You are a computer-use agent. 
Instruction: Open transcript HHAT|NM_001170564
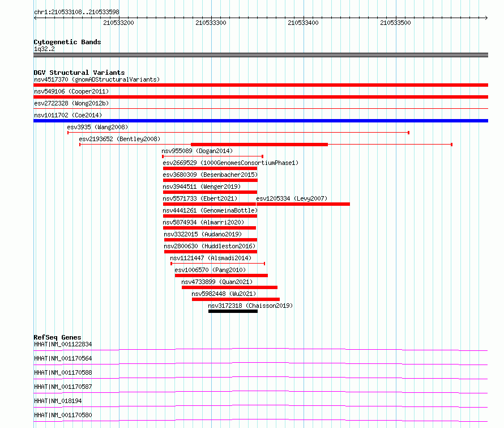(x=63, y=358)
